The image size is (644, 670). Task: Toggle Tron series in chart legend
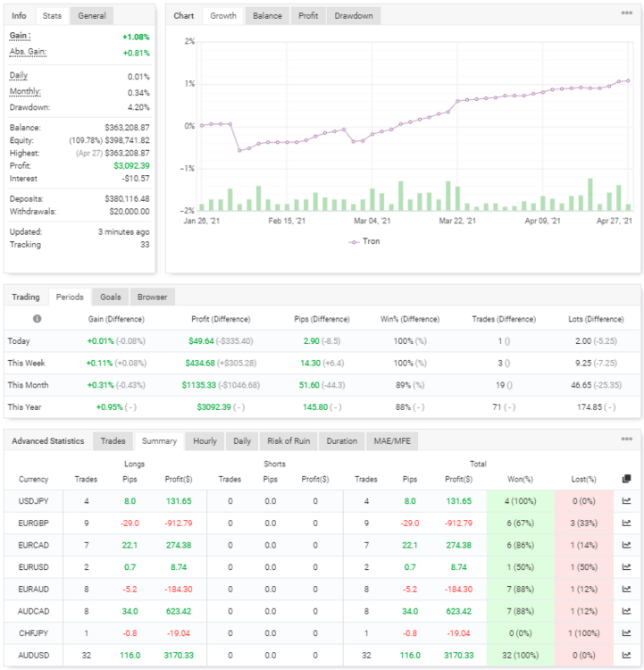click(364, 241)
